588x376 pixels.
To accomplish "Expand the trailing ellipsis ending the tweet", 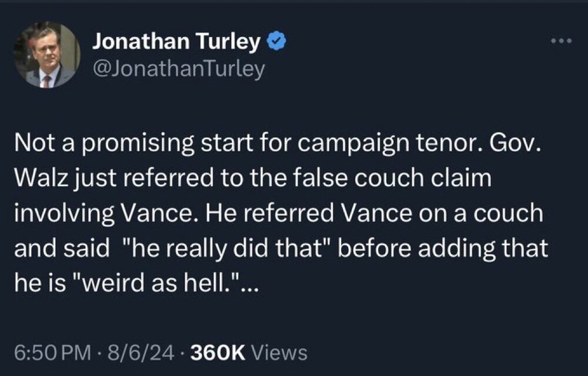I will [248, 285].
